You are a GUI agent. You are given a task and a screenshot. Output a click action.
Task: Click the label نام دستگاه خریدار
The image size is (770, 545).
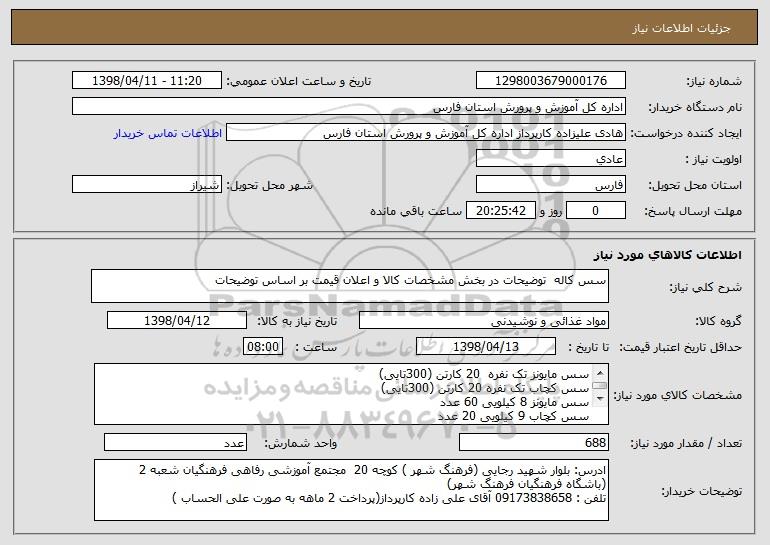(x=695, y=108)
